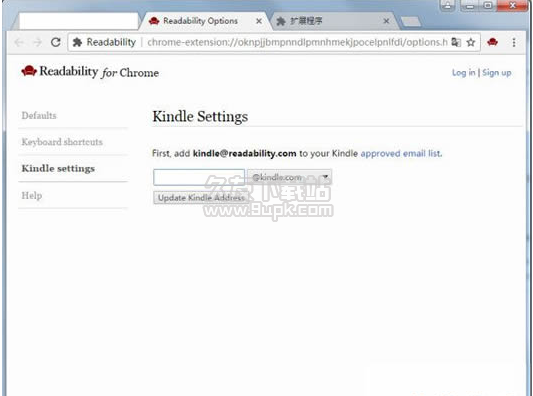The image size is (533, 396).
Task: Click the Readability couch extension icon in toolbar
Action: (x=492, y=42)
